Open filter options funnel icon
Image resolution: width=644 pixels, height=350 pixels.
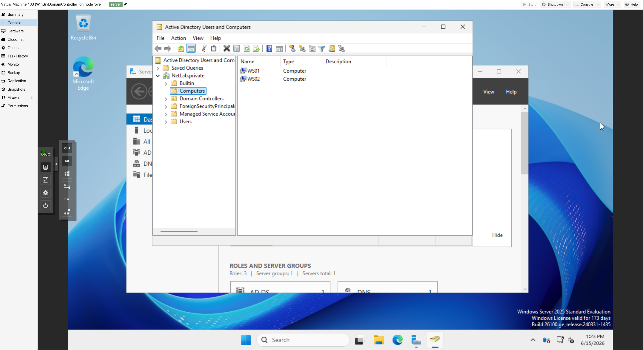point(322,48)
